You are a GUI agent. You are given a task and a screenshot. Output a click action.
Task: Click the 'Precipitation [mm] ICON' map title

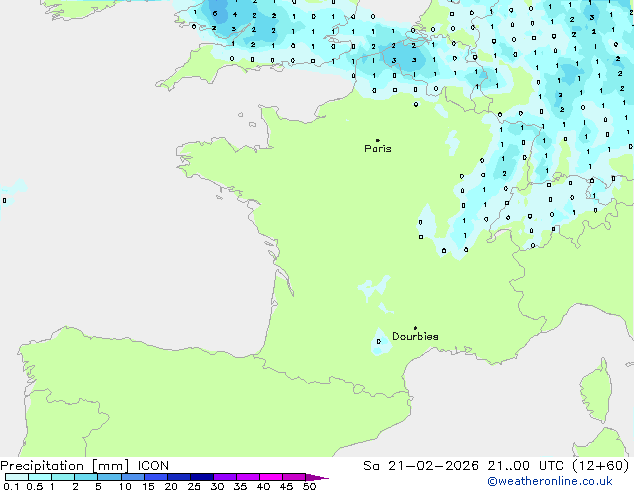(85, 466)
